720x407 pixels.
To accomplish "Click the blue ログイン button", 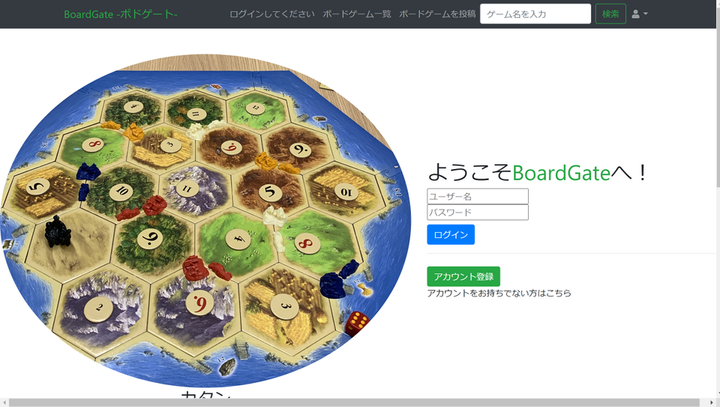I will (450, 234).
